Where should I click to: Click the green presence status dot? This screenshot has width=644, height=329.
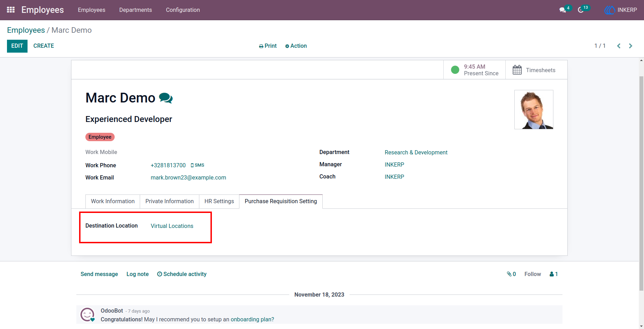tap(455, 70)
